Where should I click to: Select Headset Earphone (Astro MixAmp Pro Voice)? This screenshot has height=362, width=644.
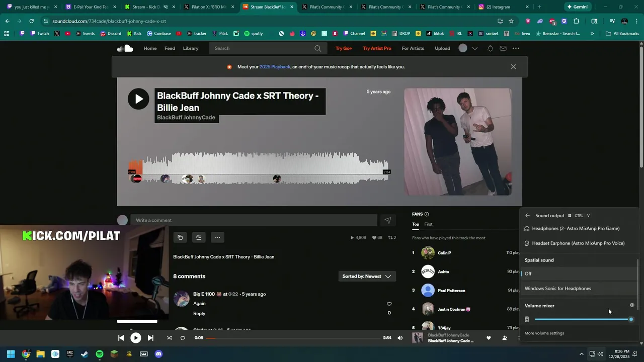click(x=579, y=243)
